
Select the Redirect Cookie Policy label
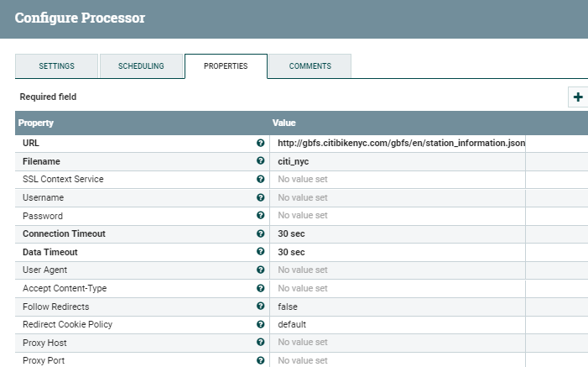67,324
